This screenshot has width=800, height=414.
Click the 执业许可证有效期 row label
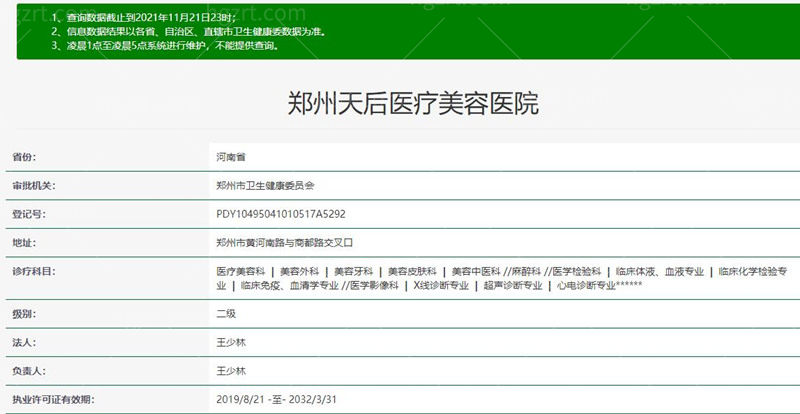point(53,399)
